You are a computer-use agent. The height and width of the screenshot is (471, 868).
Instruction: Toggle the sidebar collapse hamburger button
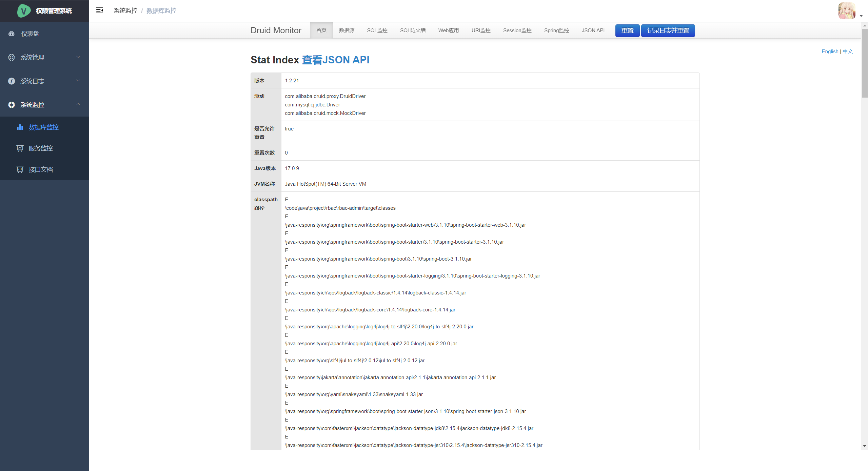point(99,11)
